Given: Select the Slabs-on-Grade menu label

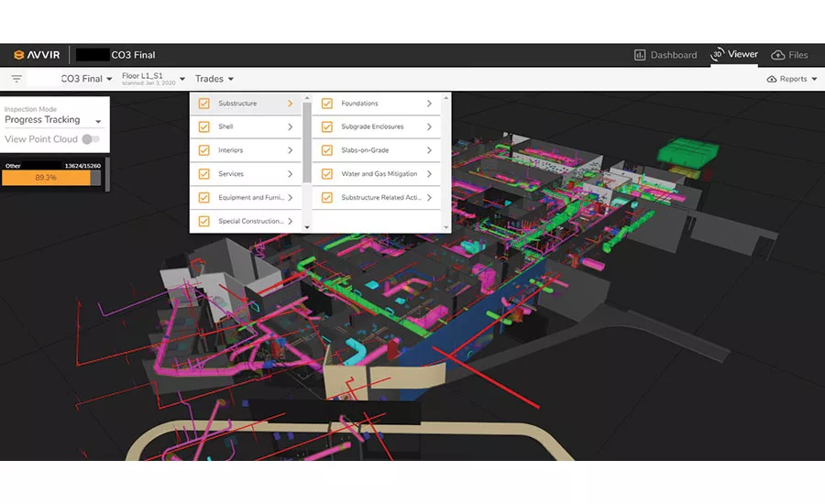Looking at the screenshot, I should click(x=365, y=150).
